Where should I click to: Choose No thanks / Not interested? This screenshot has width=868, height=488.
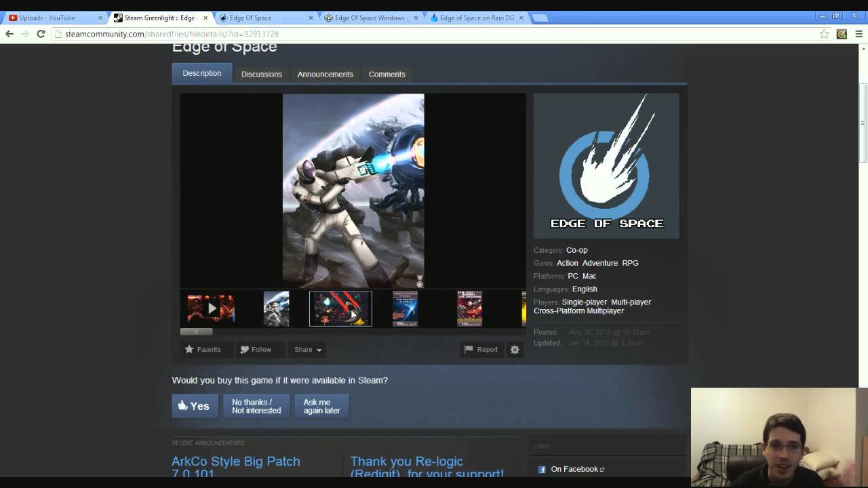[256, 406]
